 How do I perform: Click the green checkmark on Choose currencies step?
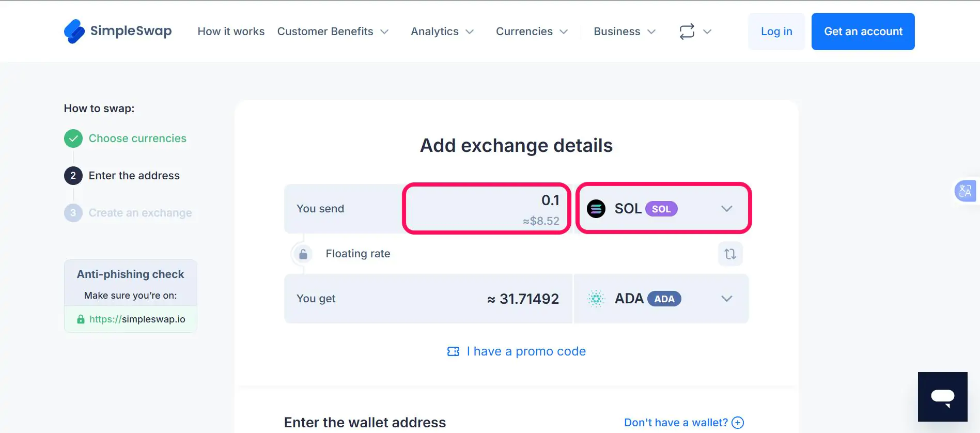(73, 138)
